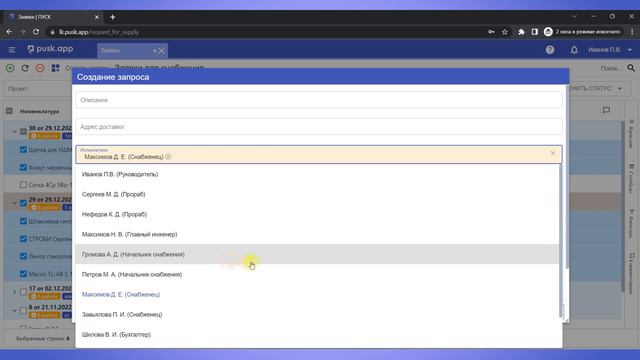Open the hamburger main menu

coord(12,50)
